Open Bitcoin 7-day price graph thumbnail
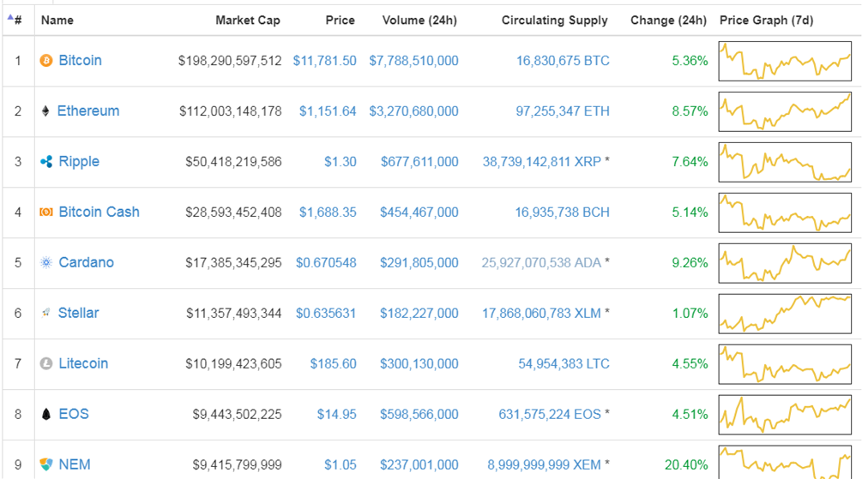The image size is (868, 479). (x=785, y=61)
